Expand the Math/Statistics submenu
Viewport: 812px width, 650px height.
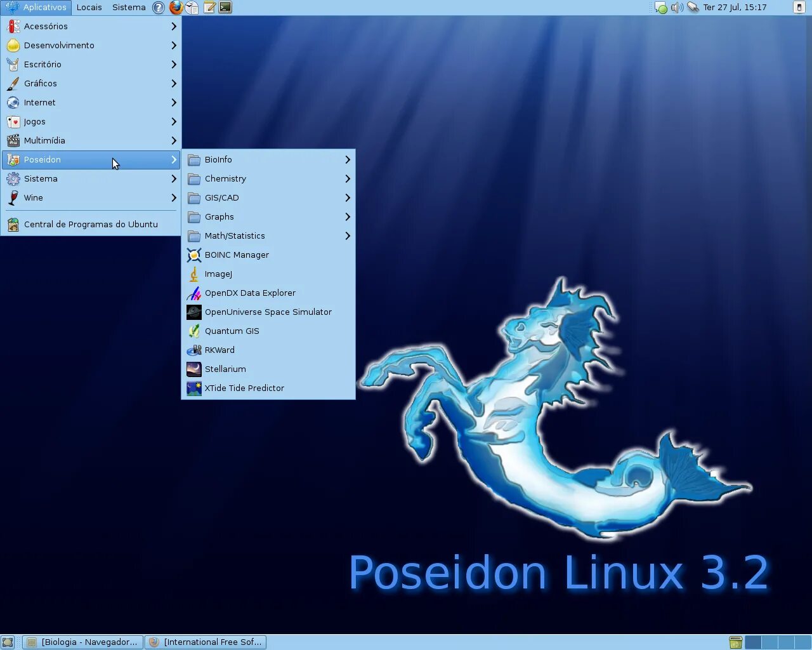tap(268, 235)
